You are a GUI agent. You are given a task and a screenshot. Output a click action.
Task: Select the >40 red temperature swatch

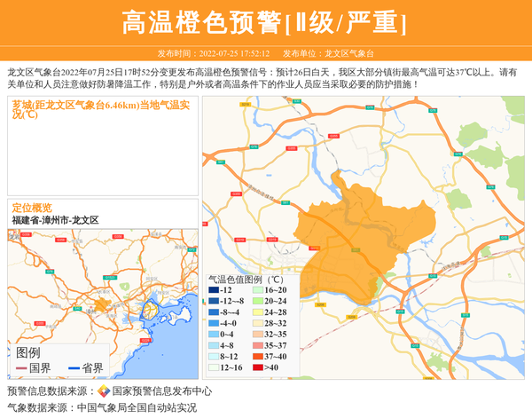point(257,367)
